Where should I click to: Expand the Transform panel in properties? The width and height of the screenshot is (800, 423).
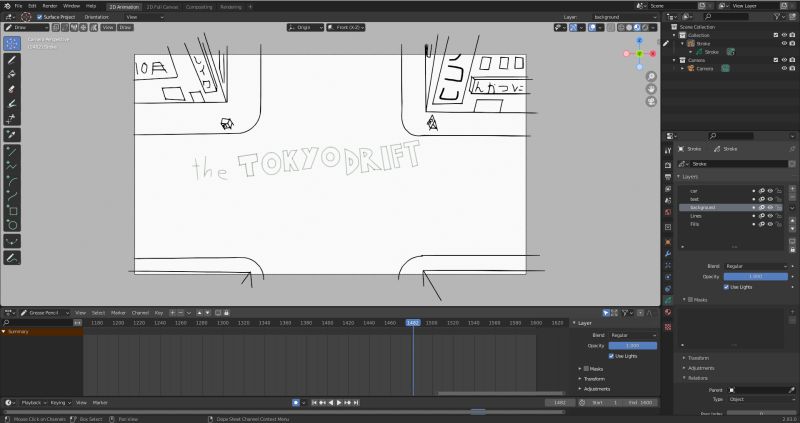coord(697,358)
